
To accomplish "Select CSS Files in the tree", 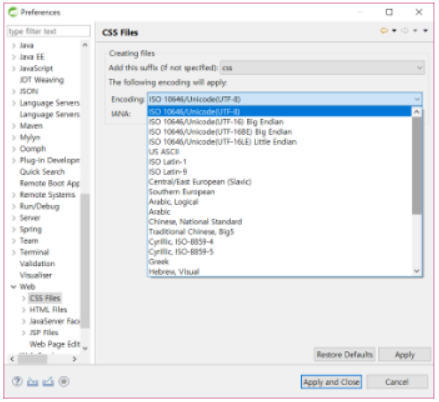I will [x=45, y=298].
